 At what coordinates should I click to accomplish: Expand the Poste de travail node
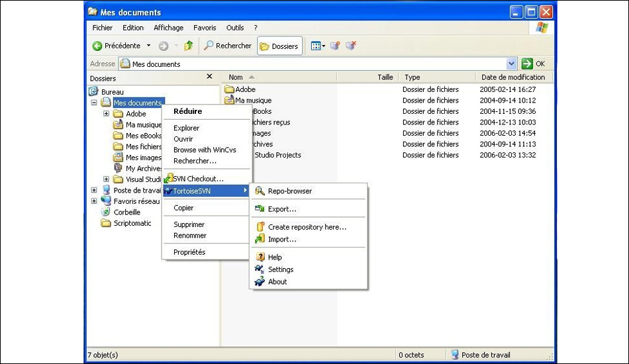[x=94, y=190]
